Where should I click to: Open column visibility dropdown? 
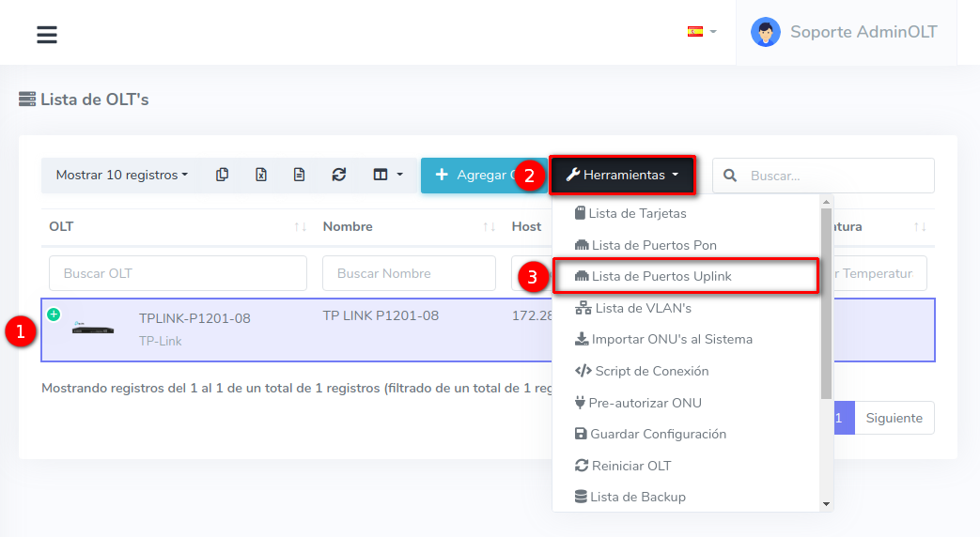387,175
